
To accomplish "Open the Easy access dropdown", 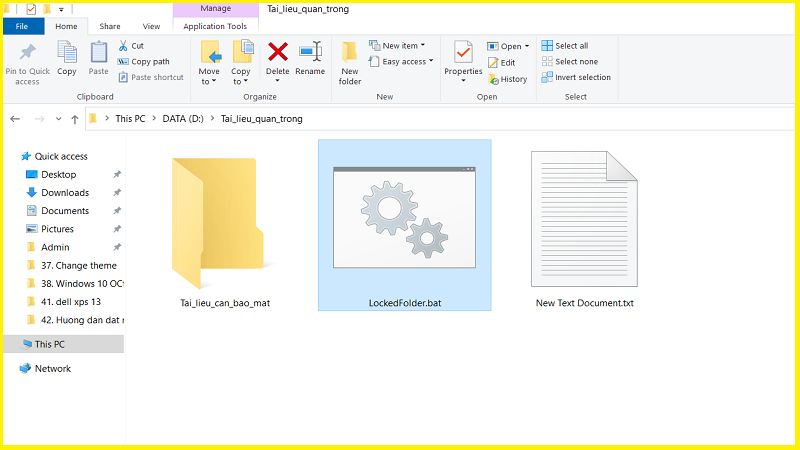I will pos(401,61).
